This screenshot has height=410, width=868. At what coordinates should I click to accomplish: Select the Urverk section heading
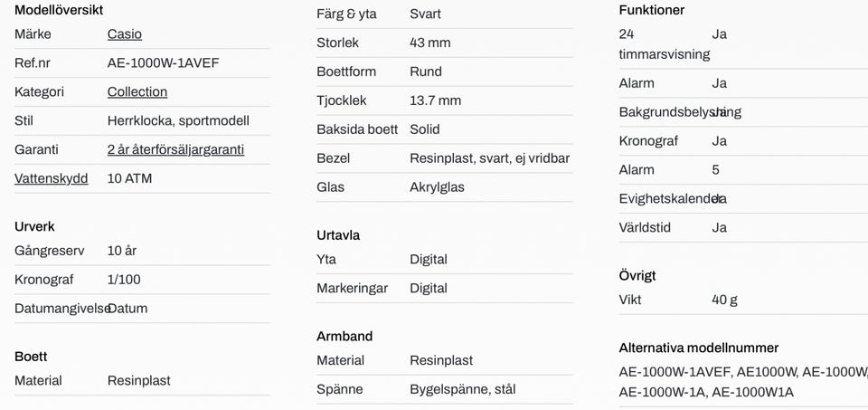(34, 226)
